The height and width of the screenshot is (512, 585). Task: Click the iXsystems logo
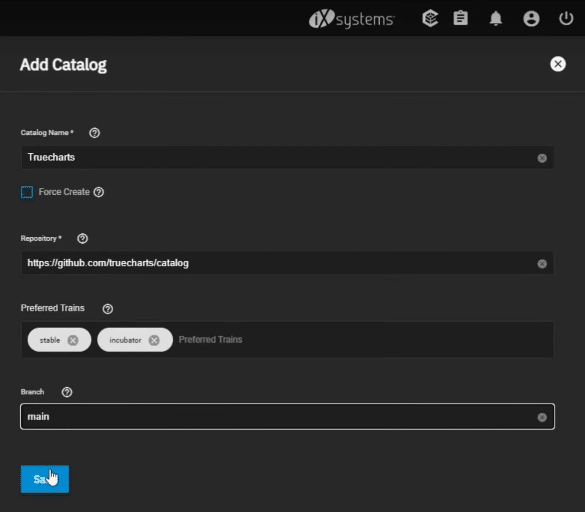(x=352, y=19)
